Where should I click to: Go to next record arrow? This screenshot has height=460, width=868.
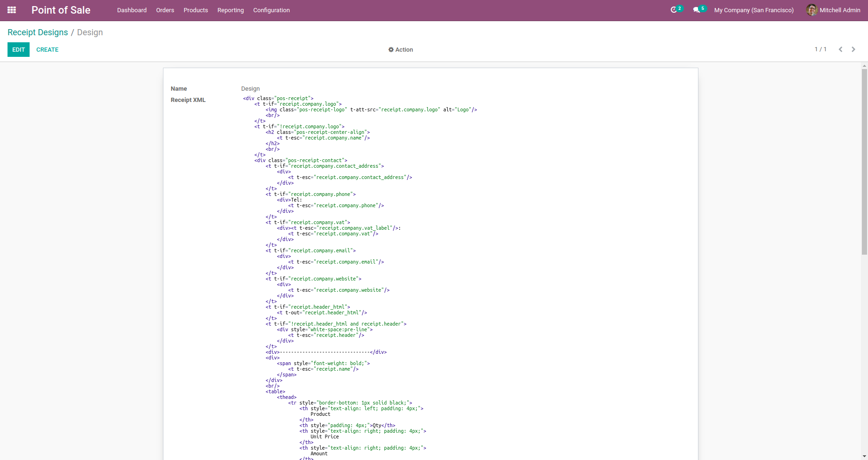pos(853,49)
